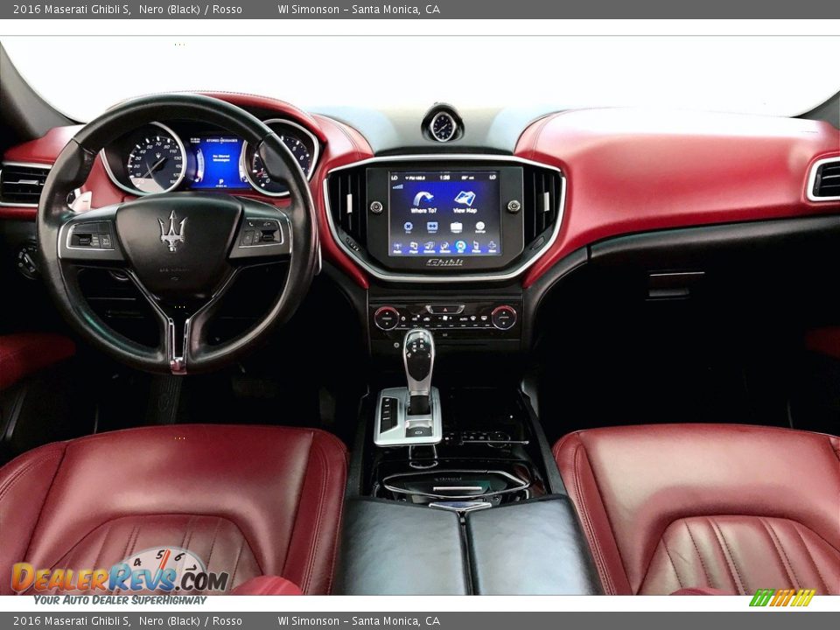
Task: Click the top '2016 Maserati Ghibli S' caption
Action: point(72,9)
